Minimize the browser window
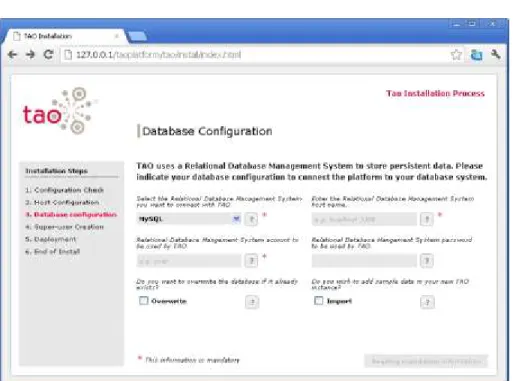 [x=457, y=24]
